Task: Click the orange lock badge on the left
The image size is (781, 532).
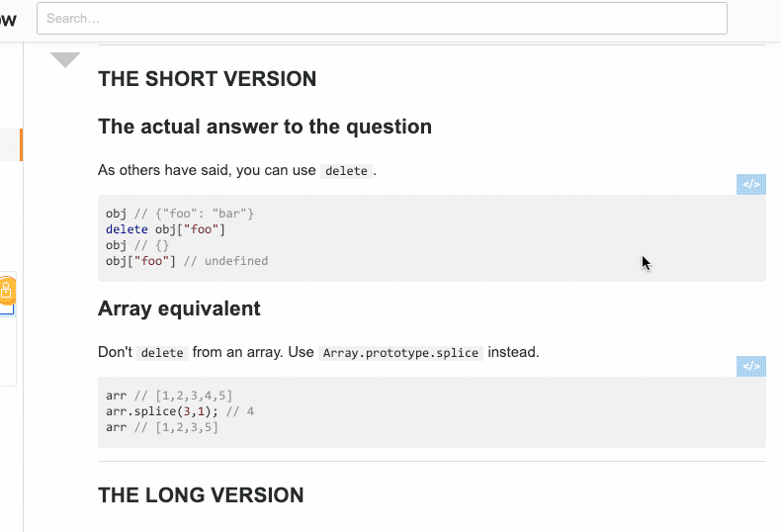Action: (7, 290)
